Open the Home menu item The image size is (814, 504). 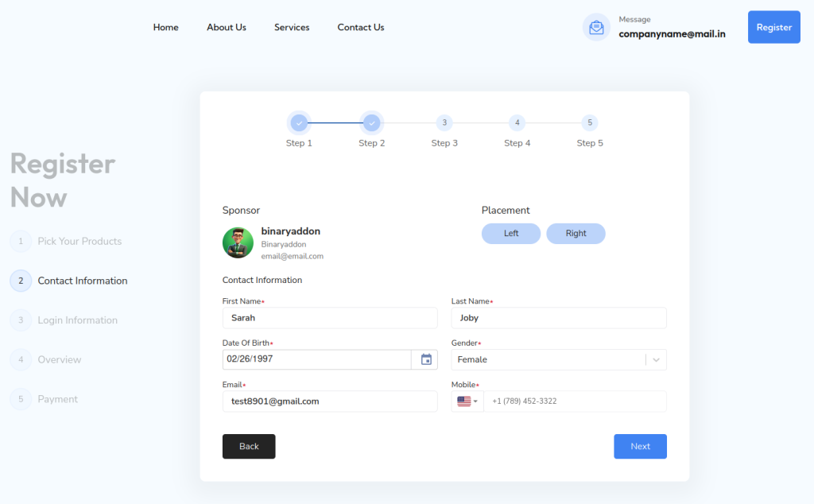pyautogui.click(x=165, y=27)
